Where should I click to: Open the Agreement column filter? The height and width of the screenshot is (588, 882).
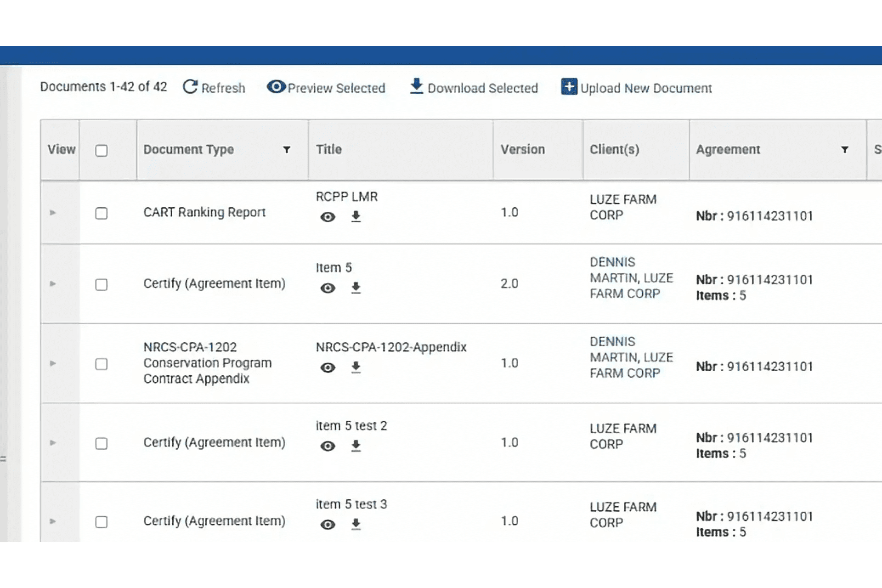844,150
